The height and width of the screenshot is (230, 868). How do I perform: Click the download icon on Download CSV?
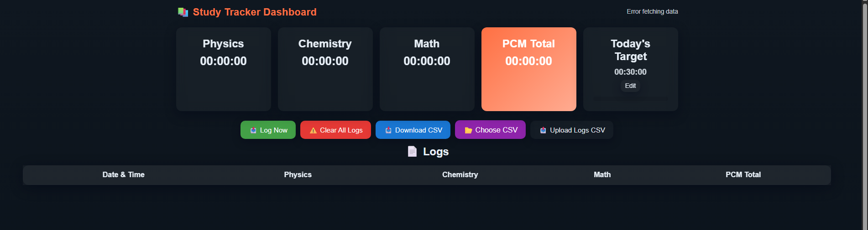coord(388,130)
